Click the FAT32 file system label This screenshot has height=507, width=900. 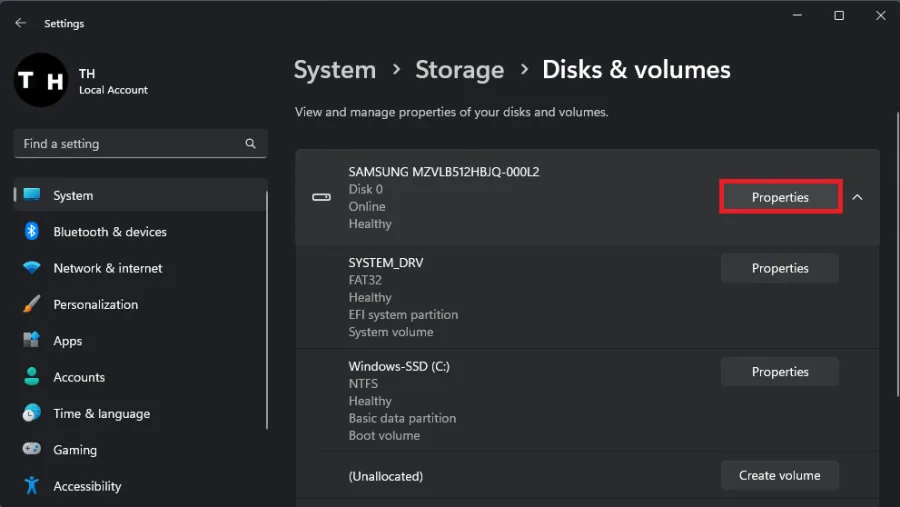coord(365,280)
